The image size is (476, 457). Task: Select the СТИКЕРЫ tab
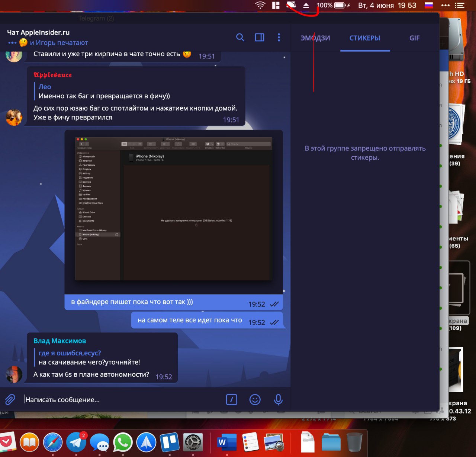[365, 38]
